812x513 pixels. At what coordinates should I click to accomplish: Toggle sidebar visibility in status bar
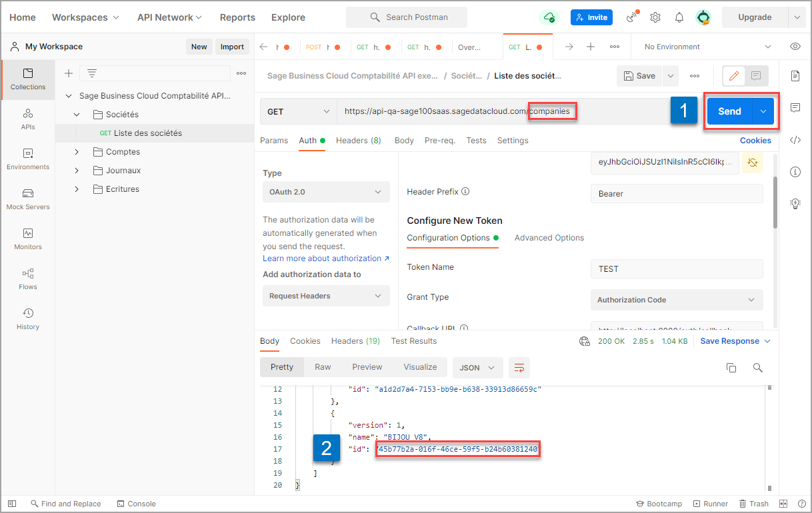[12, 504]
